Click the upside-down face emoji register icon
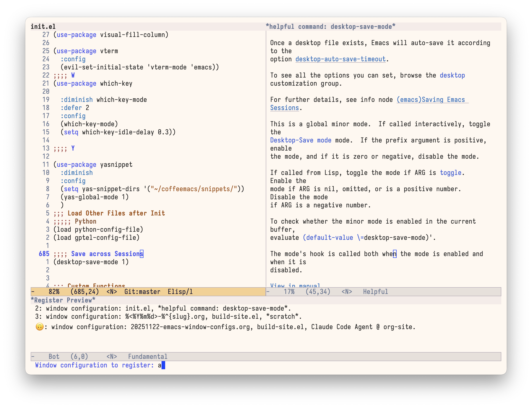 pyautogui.click(x=40, y=327)
